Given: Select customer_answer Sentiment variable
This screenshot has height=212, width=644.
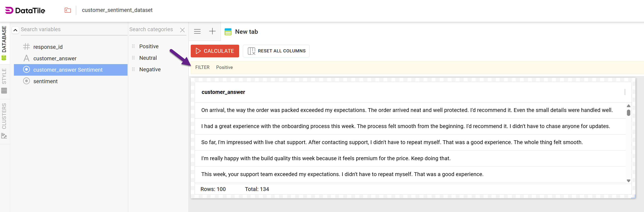Looking at the screenshot, I should click(x=68, y=70).
